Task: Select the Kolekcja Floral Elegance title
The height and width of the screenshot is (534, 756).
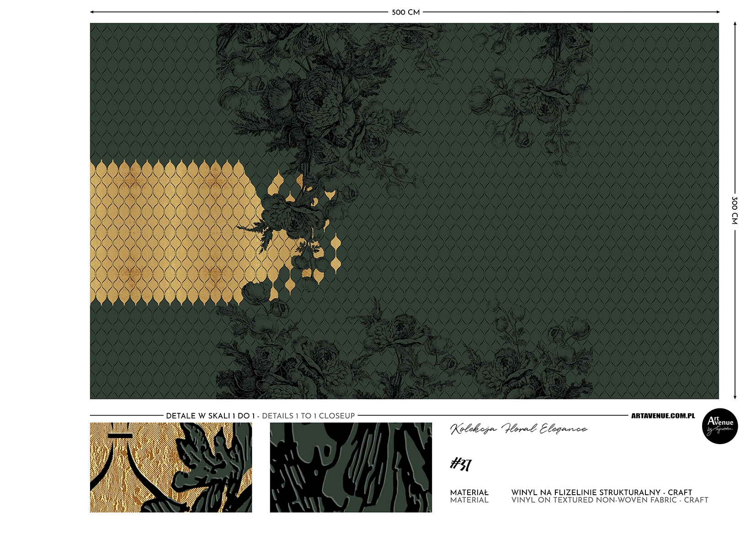Action: point(518,429)
